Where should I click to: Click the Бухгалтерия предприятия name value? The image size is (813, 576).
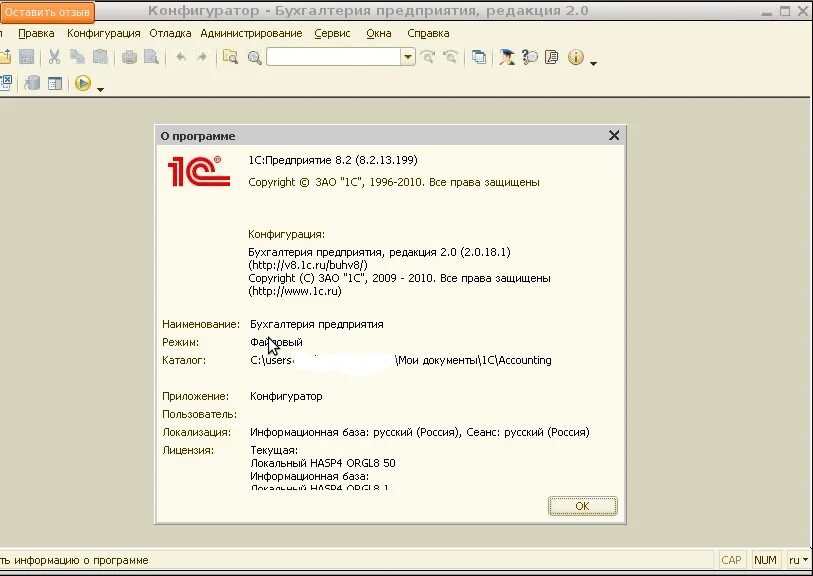(x=317, y=325)
